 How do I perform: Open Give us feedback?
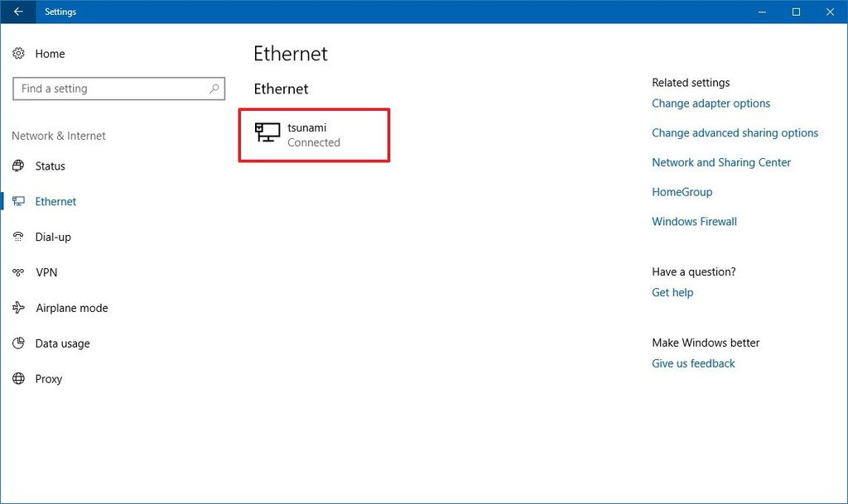pos(693,363)
